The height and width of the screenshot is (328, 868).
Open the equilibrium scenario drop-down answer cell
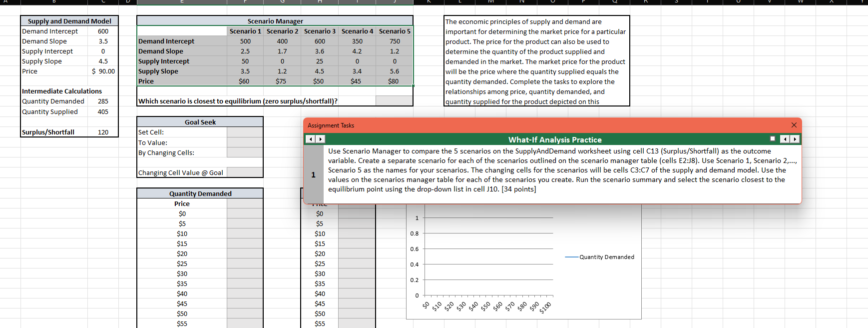(394, 101)
